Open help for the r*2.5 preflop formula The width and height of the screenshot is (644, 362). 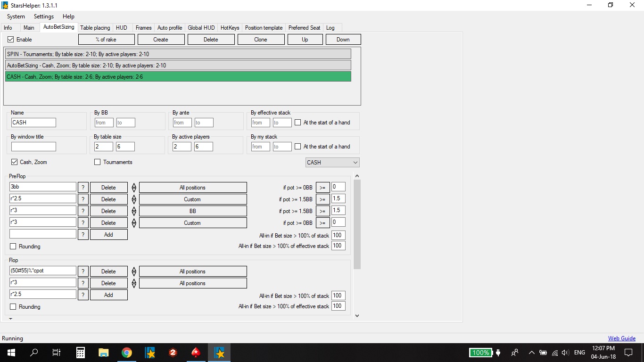[x=83, y=199]
